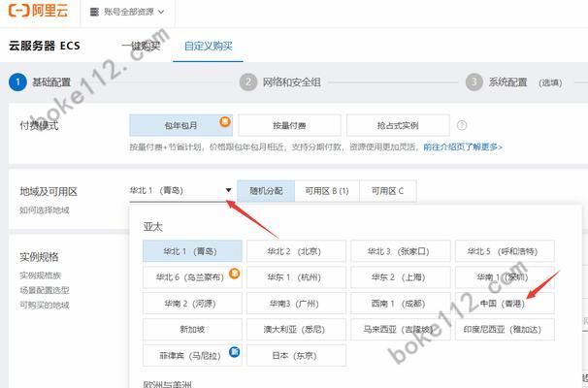Select 可用区 C zone

387,191
